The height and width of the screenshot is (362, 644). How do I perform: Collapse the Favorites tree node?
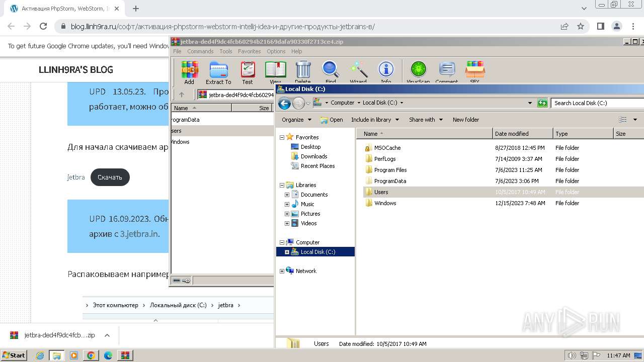[x=282, y=137]
